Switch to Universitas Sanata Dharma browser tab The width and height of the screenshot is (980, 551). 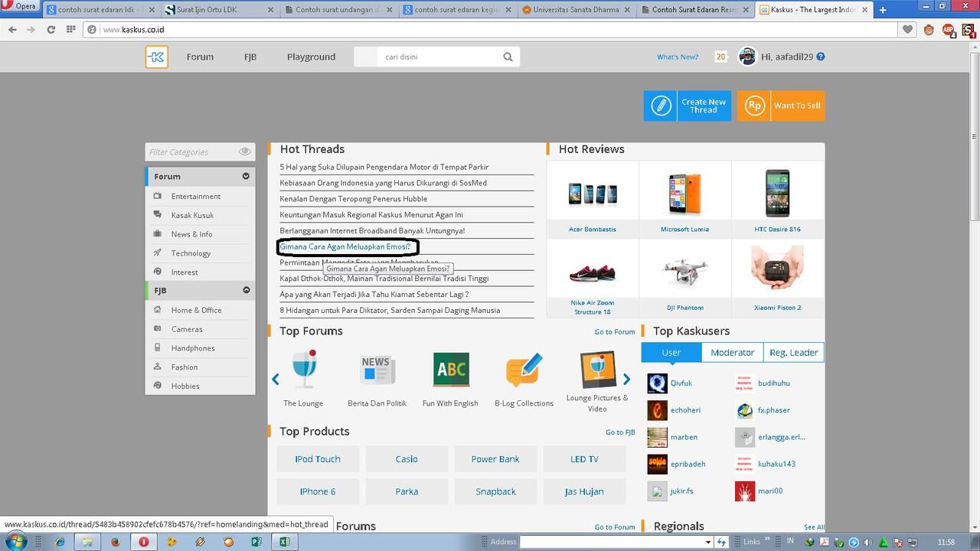577,10
